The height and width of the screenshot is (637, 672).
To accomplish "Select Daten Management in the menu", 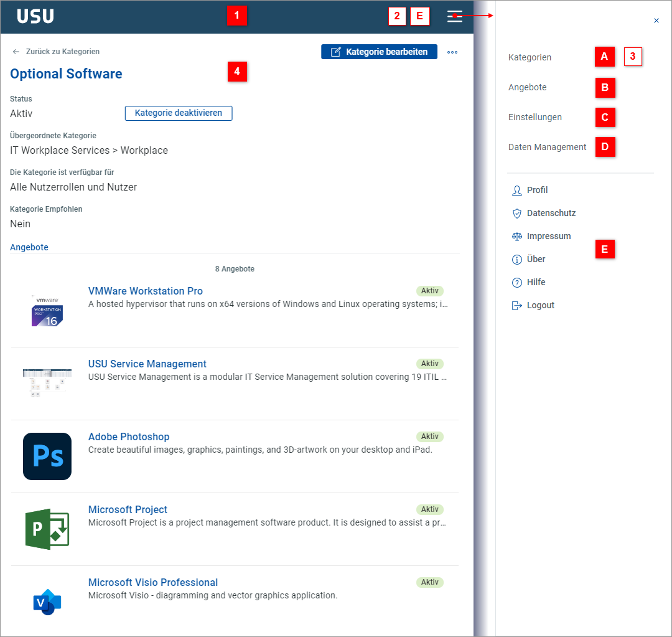I will 548,147.
